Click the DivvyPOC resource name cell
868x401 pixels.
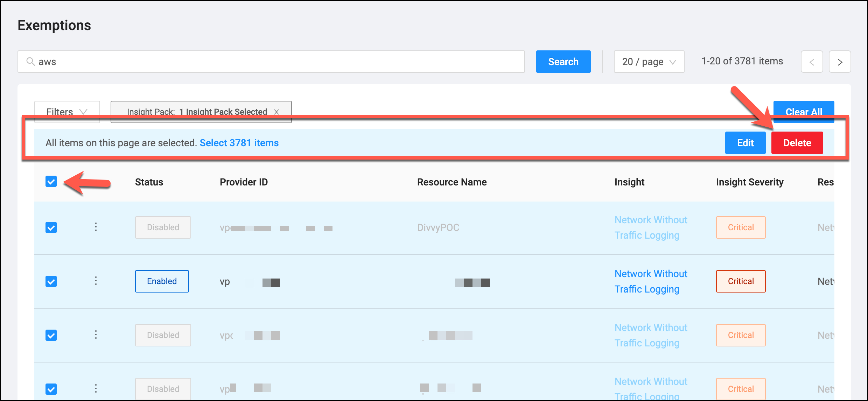(438, 227)
